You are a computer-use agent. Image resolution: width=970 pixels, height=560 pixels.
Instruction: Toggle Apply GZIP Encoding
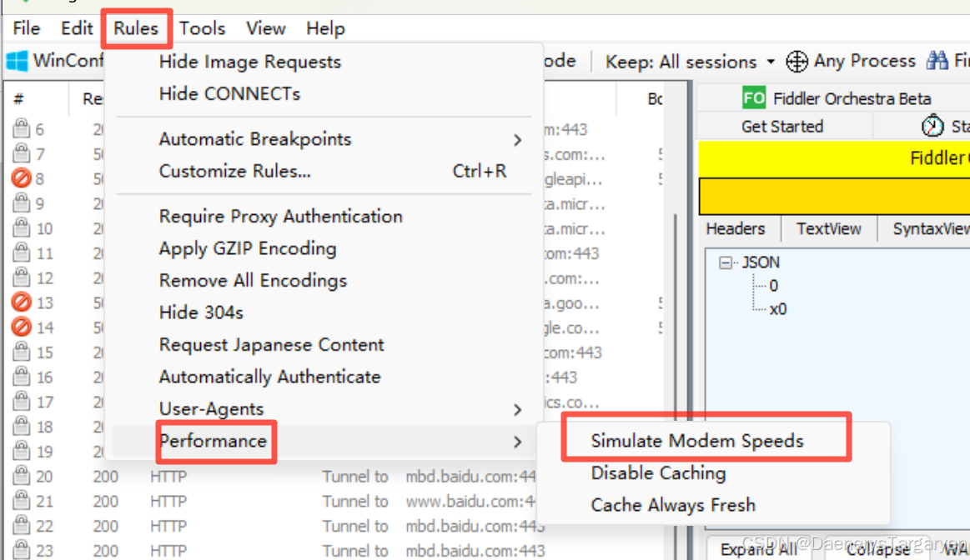coord(248,248)
